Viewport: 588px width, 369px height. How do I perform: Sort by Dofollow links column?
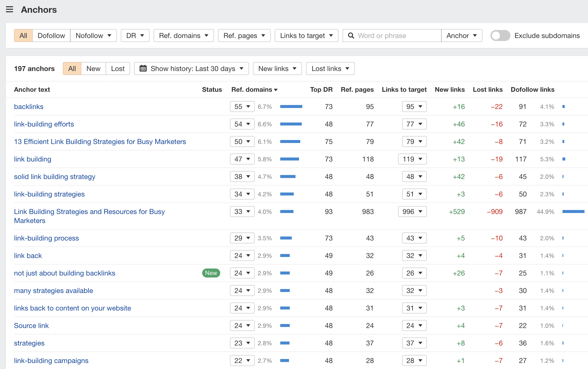point(532,89)
